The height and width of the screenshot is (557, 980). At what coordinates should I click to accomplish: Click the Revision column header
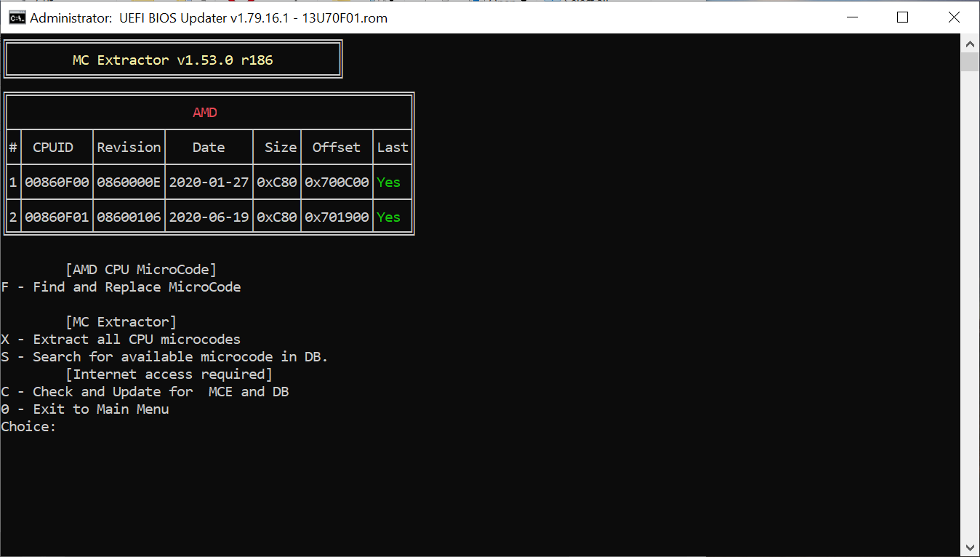click(x=129, y=148)
